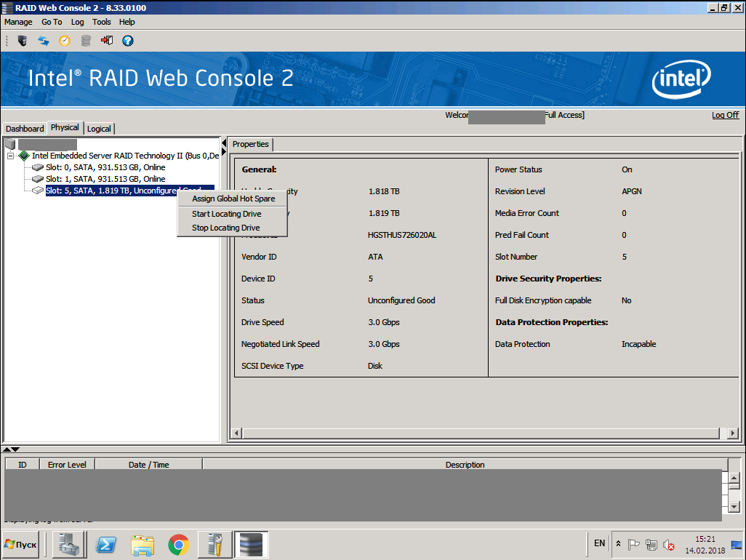Screen dimensions: 746x560
Task: Click the HGSTHUS726020AL product value
Action: tap(402, 235)
